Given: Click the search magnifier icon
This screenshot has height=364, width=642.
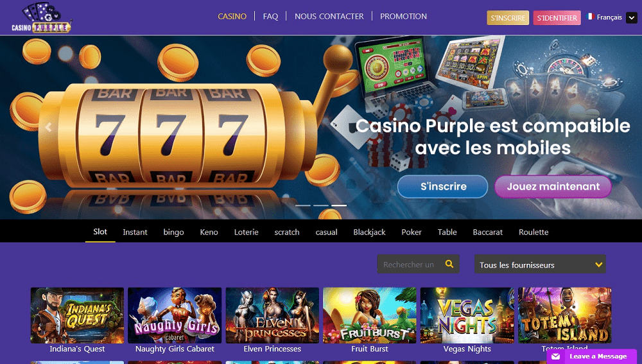Looking at the screenshot, I should [x=449, y=264].
